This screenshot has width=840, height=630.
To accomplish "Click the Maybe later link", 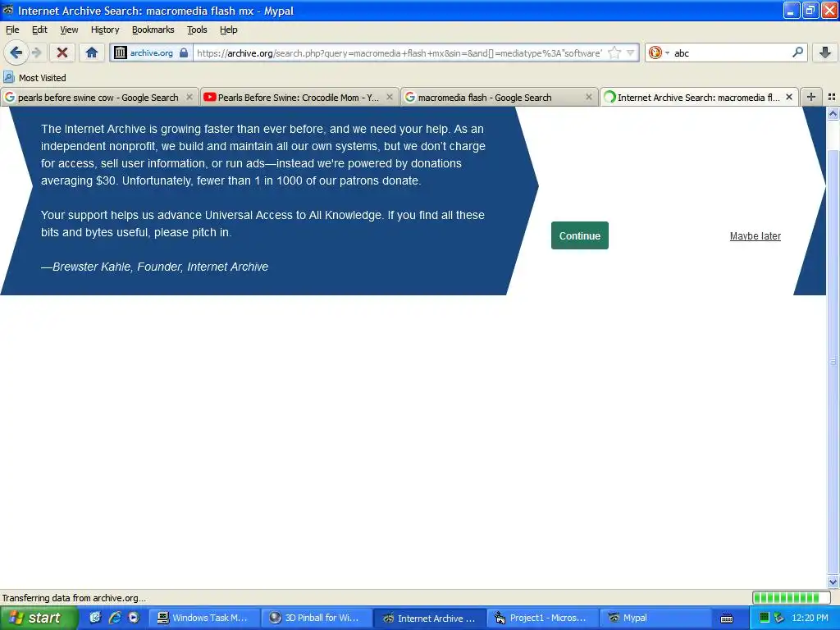I will pyautogui.click(x=755, y=236).
